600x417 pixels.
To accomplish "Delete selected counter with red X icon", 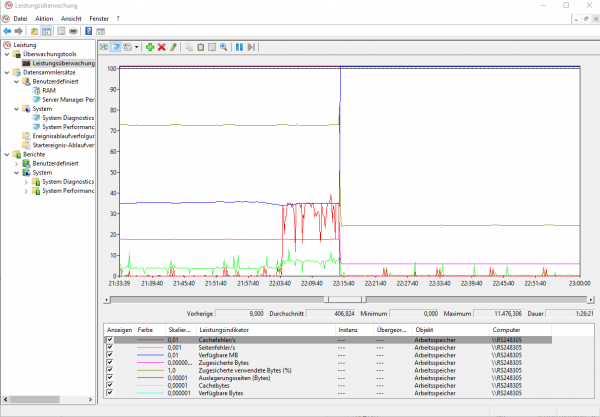I will 162,47.
